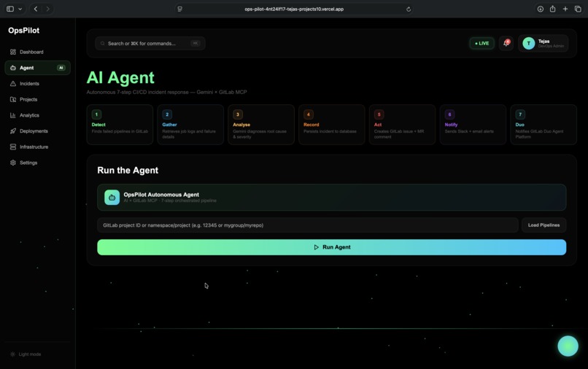This screenshot has width=588, height=369.
Task: Click the search magnifier icon
Action: (102, 44)
